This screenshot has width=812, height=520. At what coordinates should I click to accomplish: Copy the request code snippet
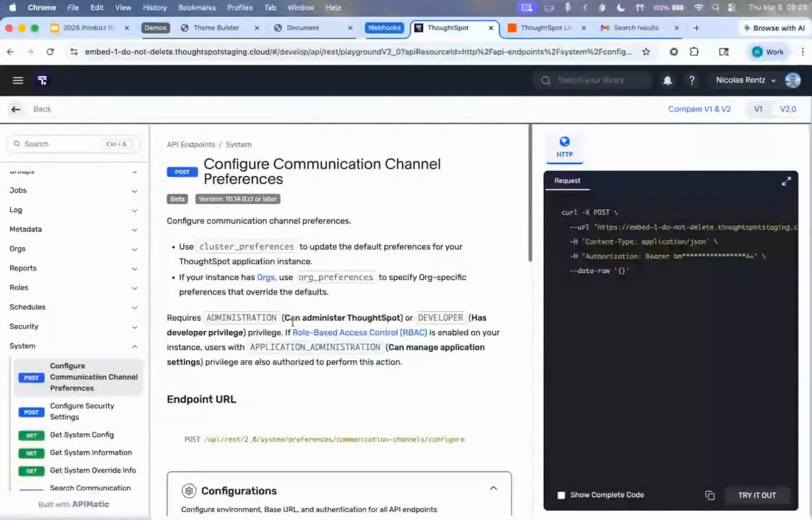[710, 495]
